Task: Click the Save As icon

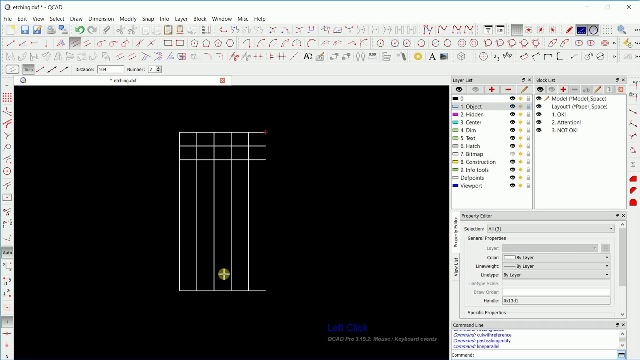Action: [x=37, y=30]
